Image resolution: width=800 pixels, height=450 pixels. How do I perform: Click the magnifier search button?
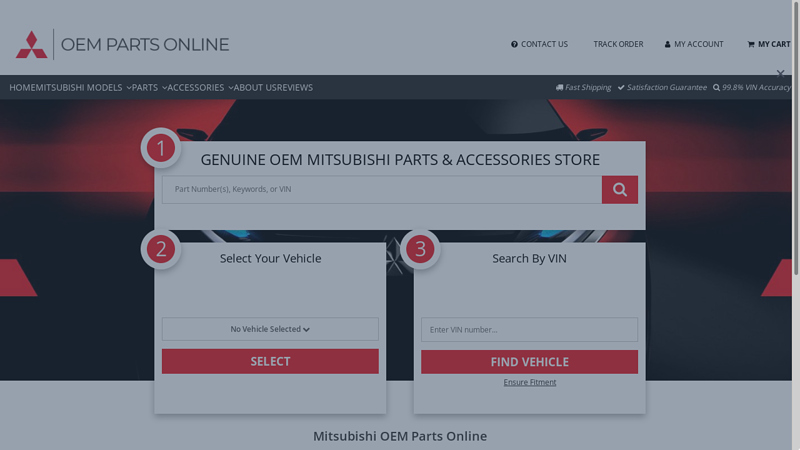pos(619,190)
